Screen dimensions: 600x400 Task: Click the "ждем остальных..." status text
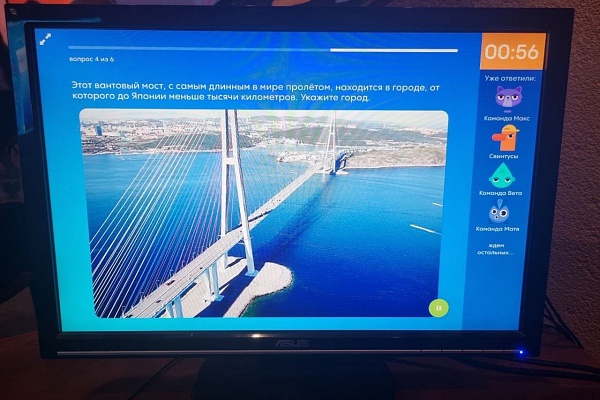(496, 249)
